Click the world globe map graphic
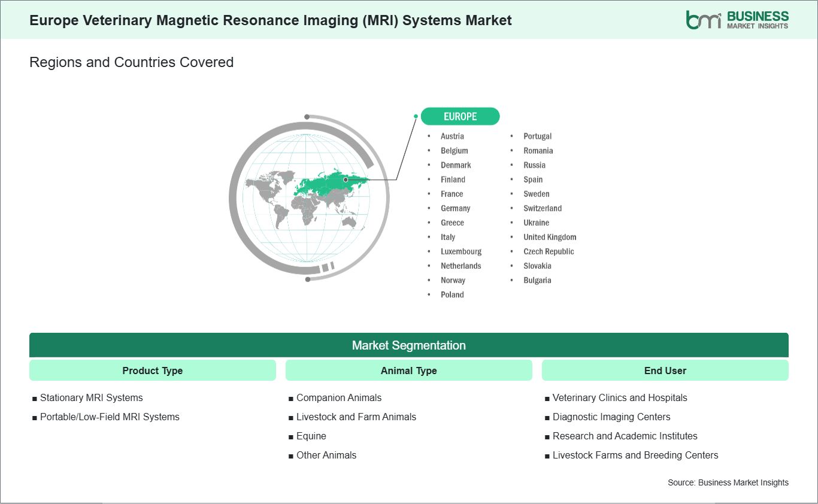 (x=309, y=197)
